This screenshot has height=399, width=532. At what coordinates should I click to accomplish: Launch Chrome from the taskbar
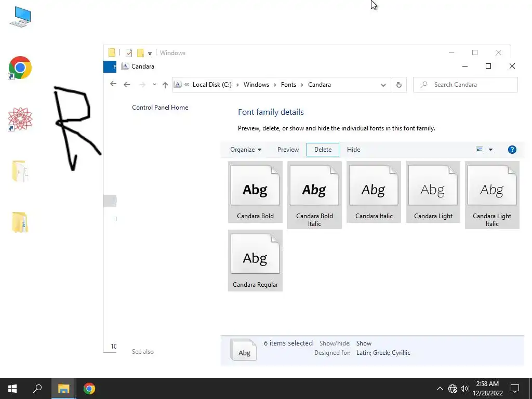pos(89,389)
